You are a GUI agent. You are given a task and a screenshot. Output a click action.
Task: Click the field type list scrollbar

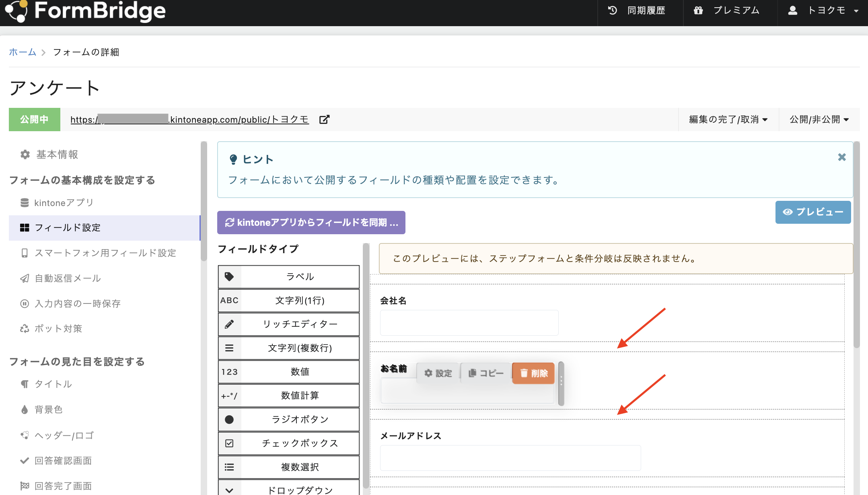tap(366, 365)
